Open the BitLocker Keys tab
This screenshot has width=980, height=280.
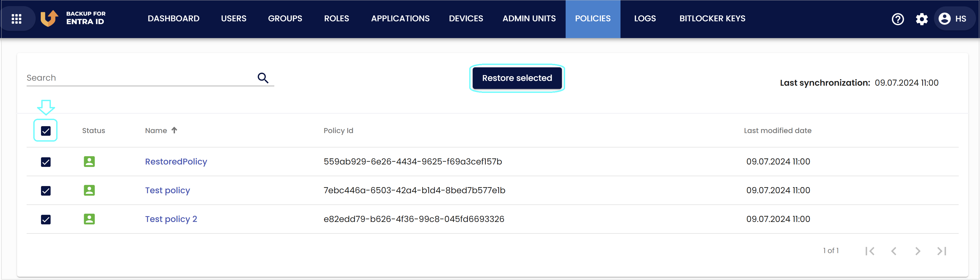(712, 19)
